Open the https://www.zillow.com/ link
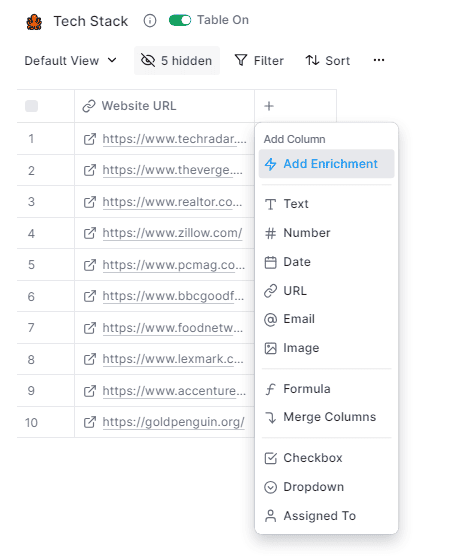460x558 pixels. point(172,233)
